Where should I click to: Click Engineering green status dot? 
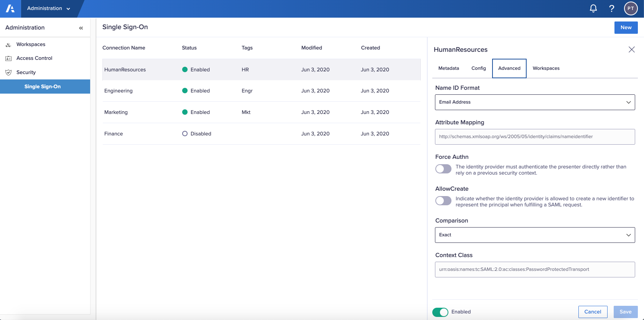185,91
